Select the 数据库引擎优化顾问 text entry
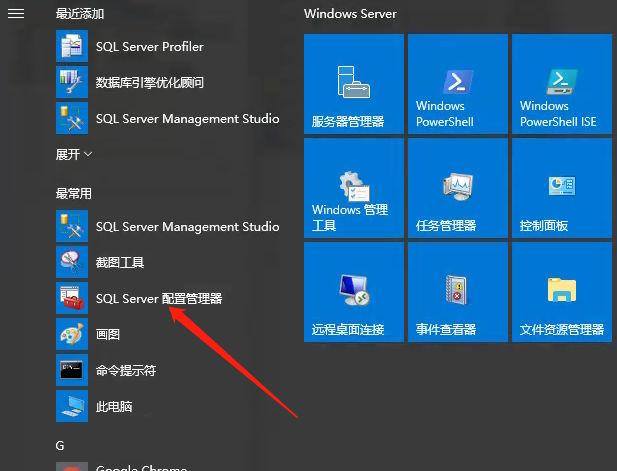This screenshot has width=617, height=471. pyautogui.click(x=150, y=83)
